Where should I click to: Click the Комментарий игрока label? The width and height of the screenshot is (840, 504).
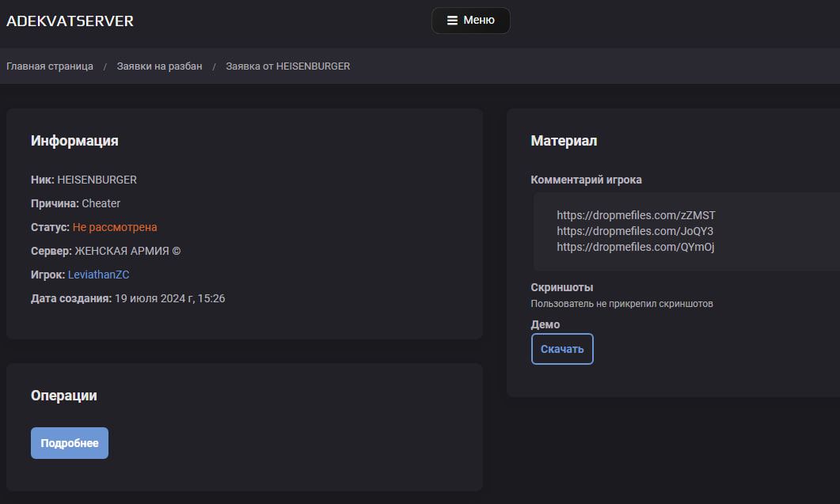(586, 180)
